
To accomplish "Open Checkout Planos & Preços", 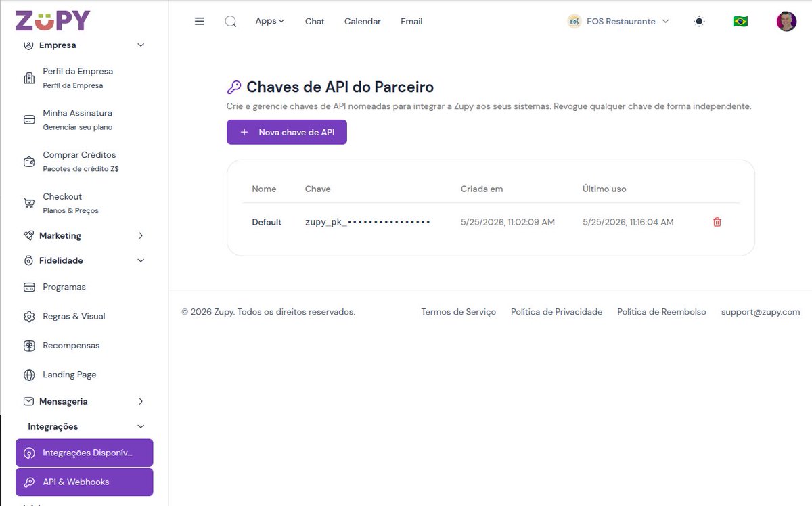I will click(85, 203).
